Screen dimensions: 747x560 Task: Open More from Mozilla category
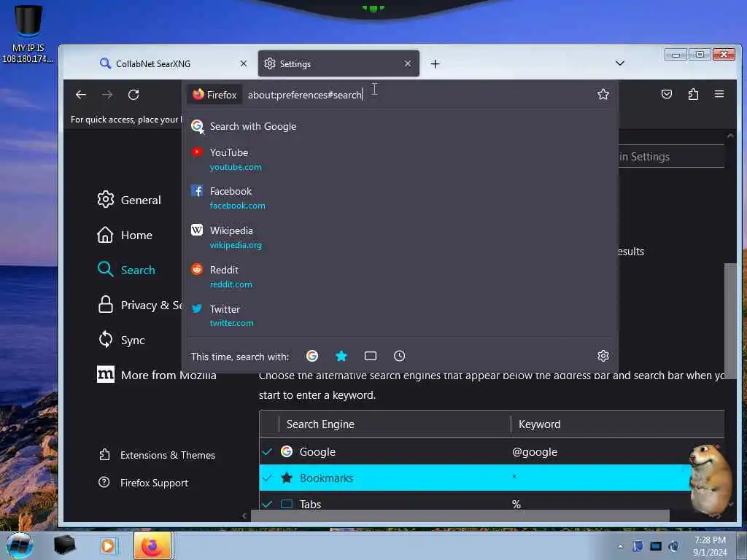point(156,376)
